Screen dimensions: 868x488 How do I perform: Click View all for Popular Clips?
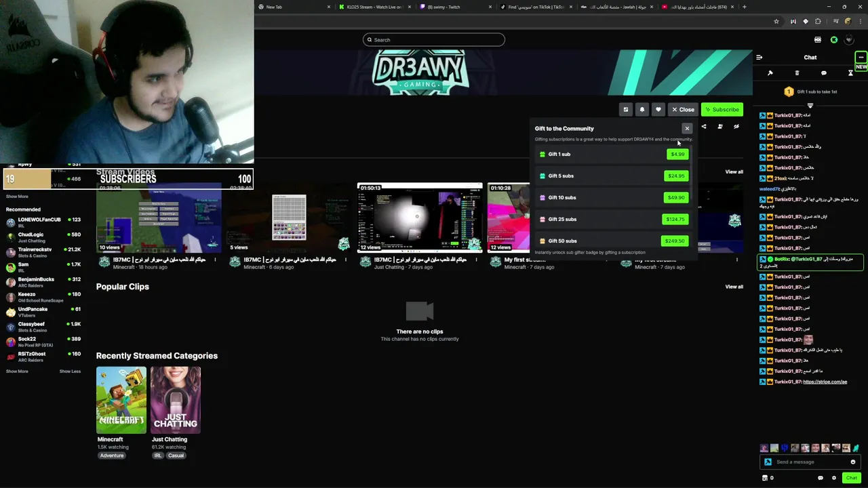tap(734, 287)
